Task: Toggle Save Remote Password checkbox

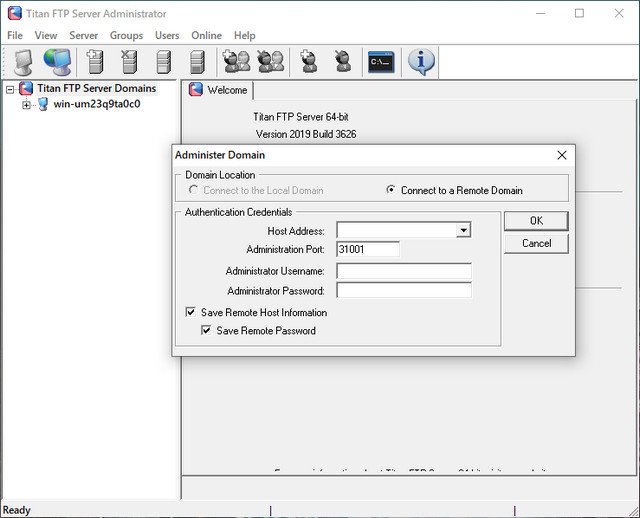Action: 207,331
